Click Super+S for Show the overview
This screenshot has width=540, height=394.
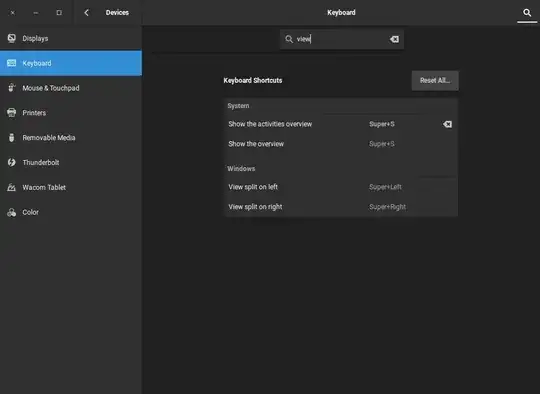382,144
